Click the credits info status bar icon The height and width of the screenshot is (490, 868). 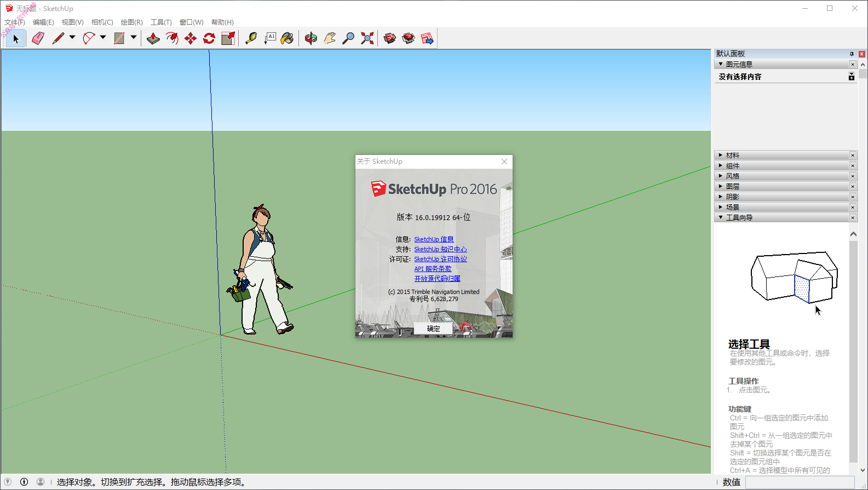(24, 482)
